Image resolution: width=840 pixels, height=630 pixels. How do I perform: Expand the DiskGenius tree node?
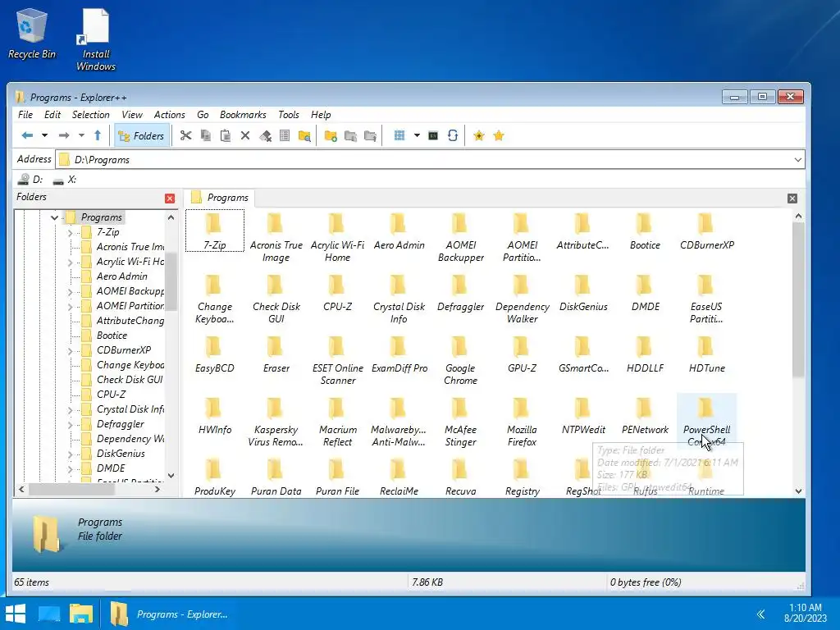(x=71, y=454)
